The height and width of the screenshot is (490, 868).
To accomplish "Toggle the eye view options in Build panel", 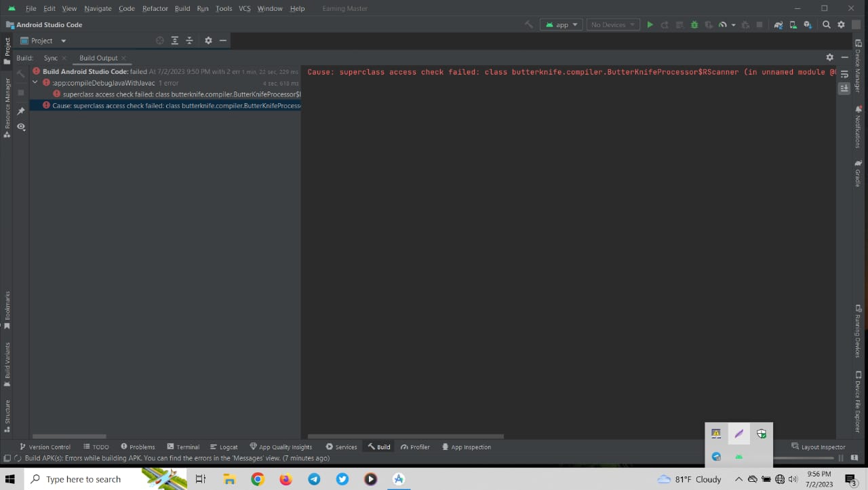I will click(21, 127).
